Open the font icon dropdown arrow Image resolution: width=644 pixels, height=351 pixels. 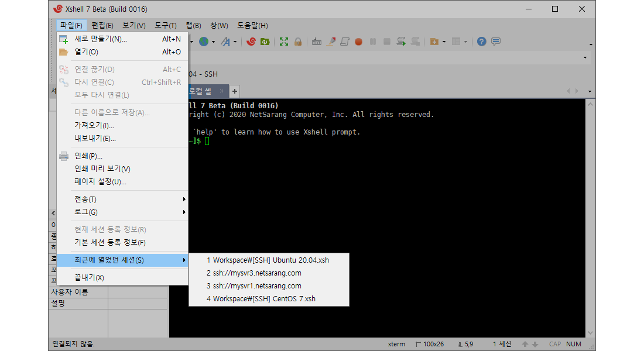235,42
